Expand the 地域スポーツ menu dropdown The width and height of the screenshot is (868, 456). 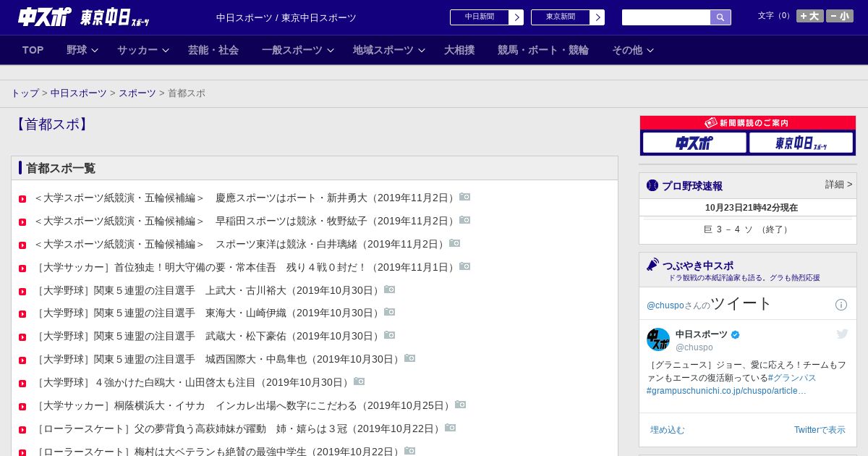(x=389, y=50)
